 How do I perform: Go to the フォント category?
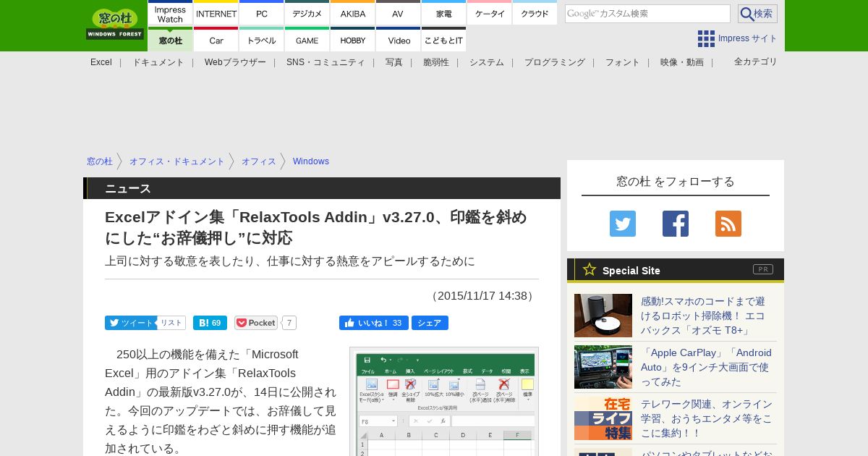click(x=623, y=62)
